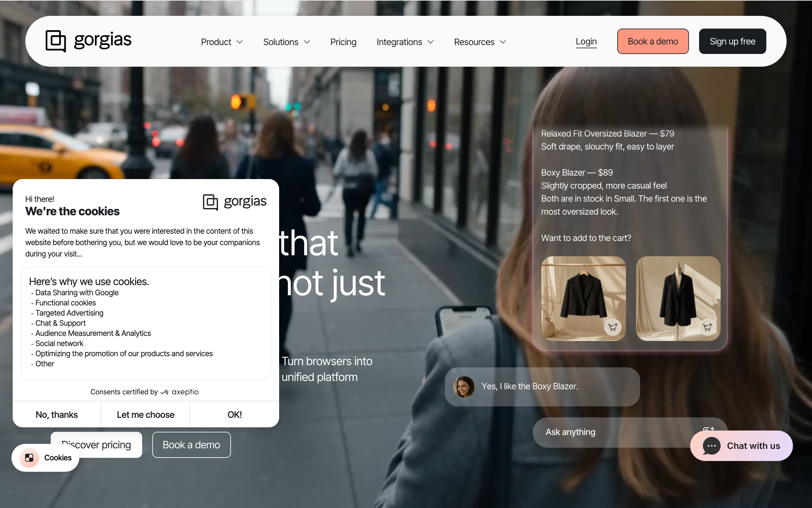Click 'Optimizing the promotion of our products' entry

pos(124,353)
